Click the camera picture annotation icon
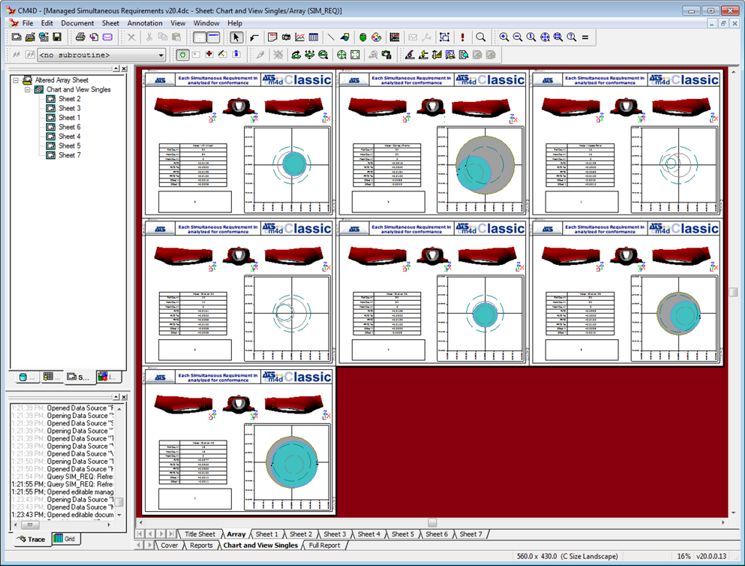Viewport: 745px width, 566px height. click(x=286, y=37)
